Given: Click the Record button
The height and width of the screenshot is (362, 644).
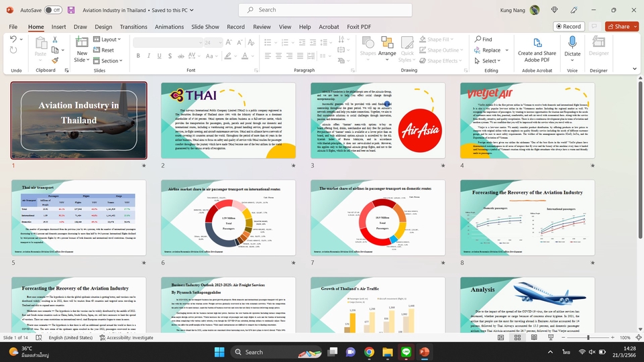Looking at the screenshot, I should click(569, 26).
